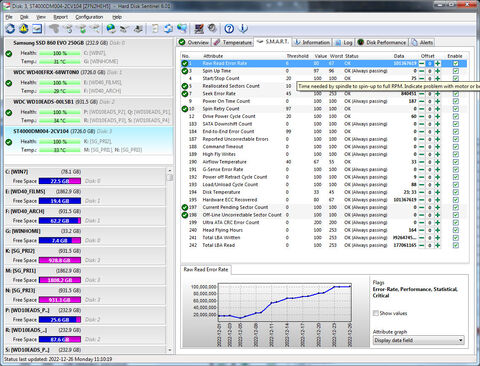Open the View menu
The image size is (480, 366).
pos(41,17)
